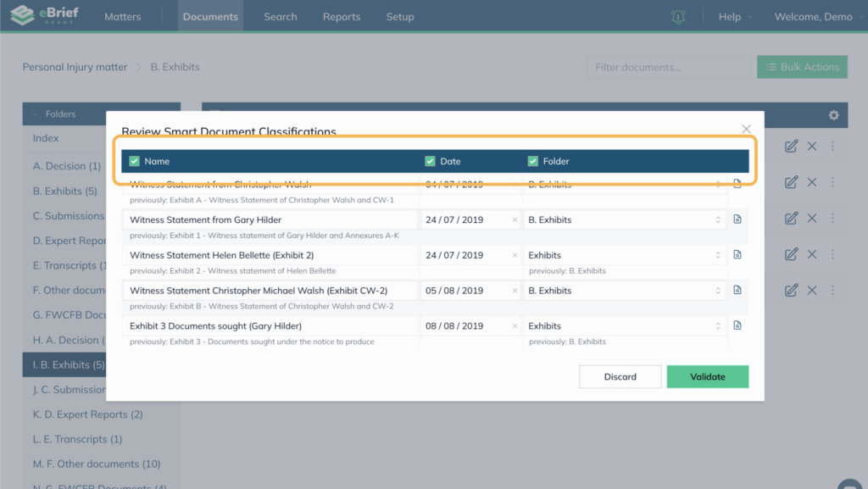
Task: Expand the Help menu
Action: pyautogui.click(x=734, y=17)
